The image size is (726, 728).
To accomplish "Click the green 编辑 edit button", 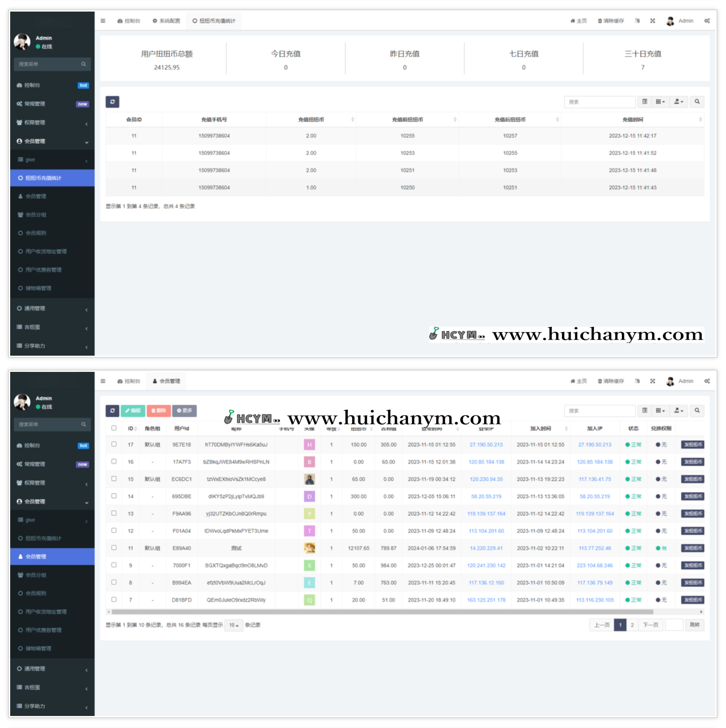I will point(133,411).
